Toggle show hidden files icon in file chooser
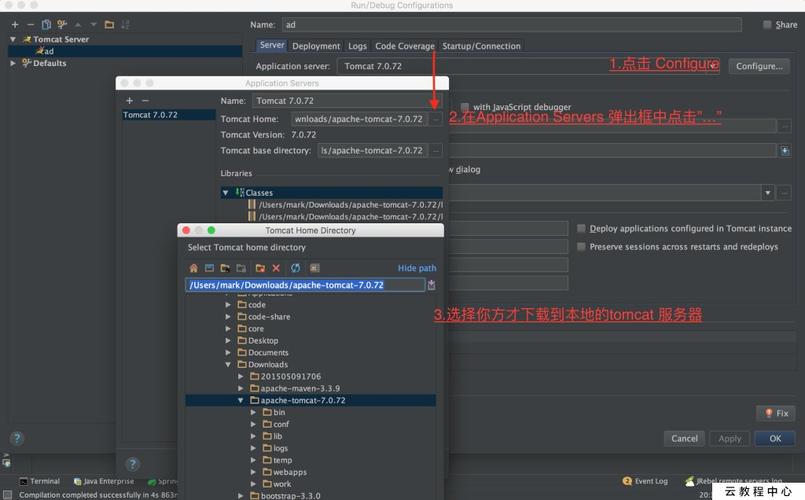 315,268
